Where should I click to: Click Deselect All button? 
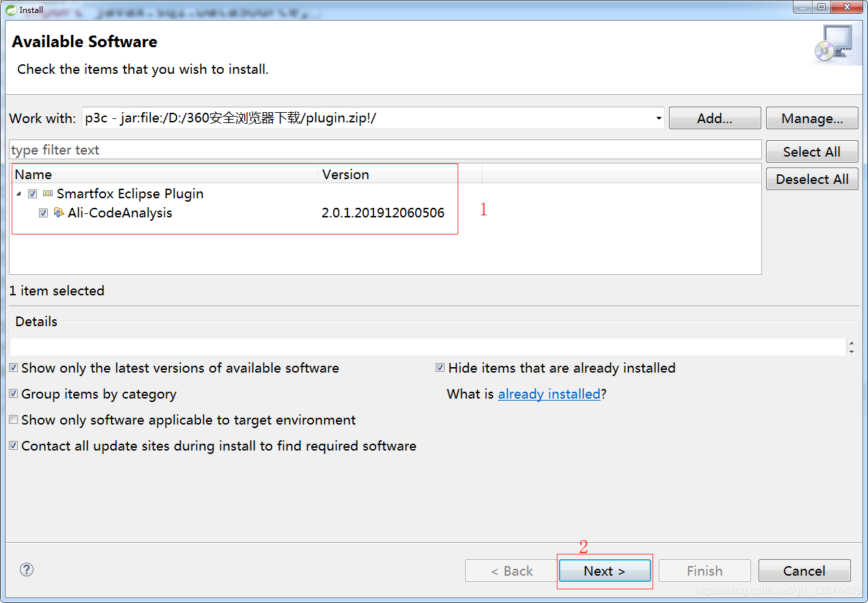[x=812, y=179]
